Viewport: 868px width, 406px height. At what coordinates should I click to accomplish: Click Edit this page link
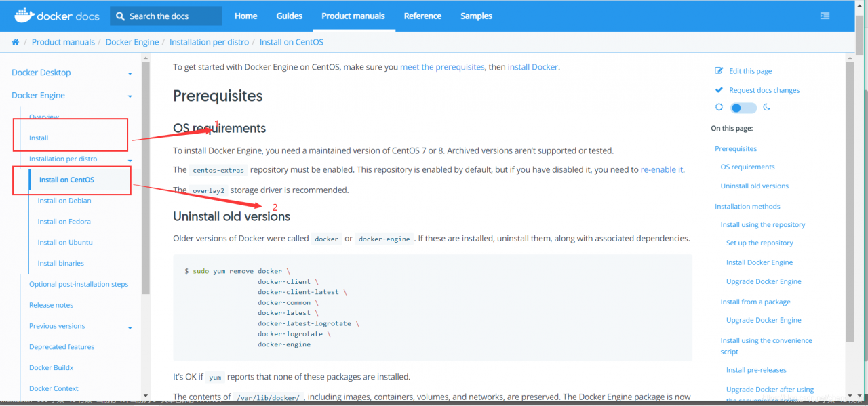click(x=750, y=71)
